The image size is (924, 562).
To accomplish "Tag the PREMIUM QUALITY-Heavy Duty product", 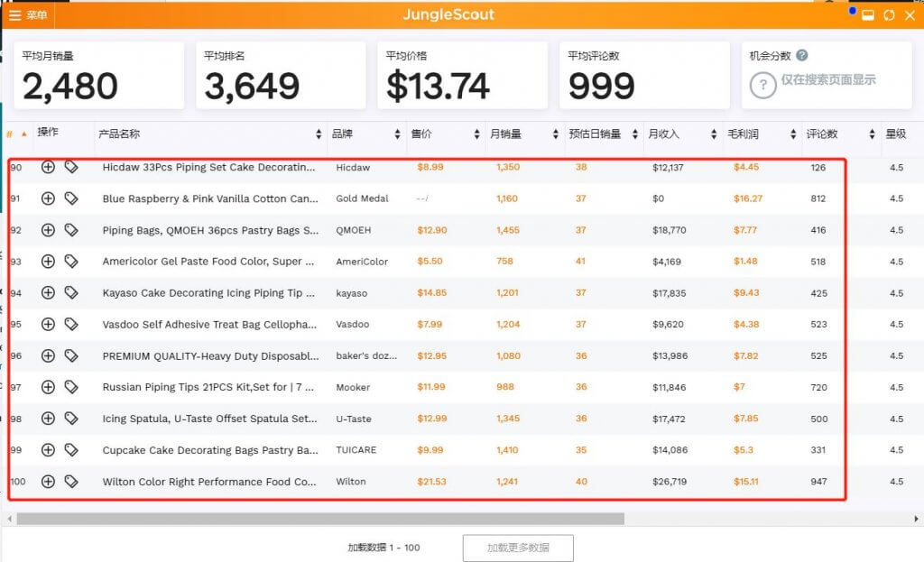I will (x=71, y=355).
